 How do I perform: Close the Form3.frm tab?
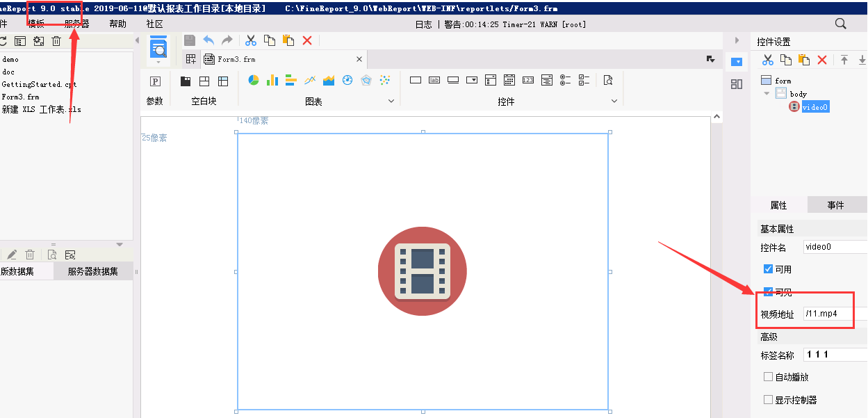(359, 59)
